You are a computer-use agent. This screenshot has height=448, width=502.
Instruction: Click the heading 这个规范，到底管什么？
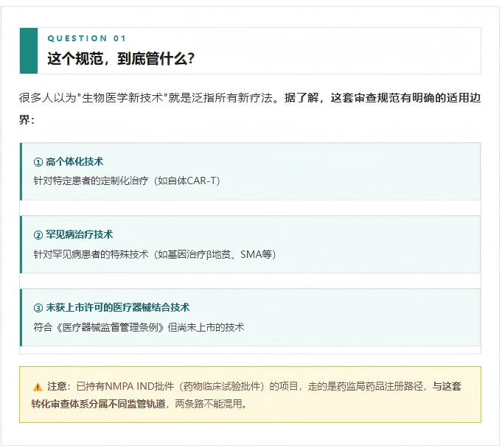(121, 59)
